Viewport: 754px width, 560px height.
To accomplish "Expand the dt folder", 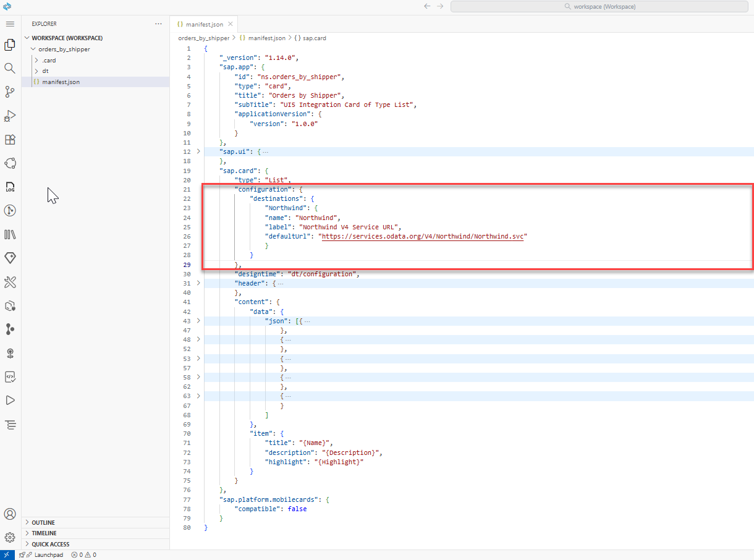I will [x=36, y=71].
